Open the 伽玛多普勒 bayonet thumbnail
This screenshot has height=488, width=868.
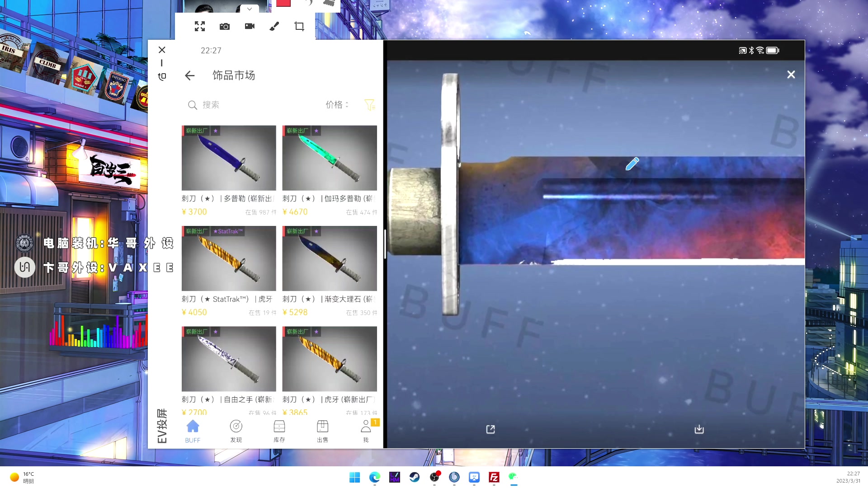tap(330, 158)
